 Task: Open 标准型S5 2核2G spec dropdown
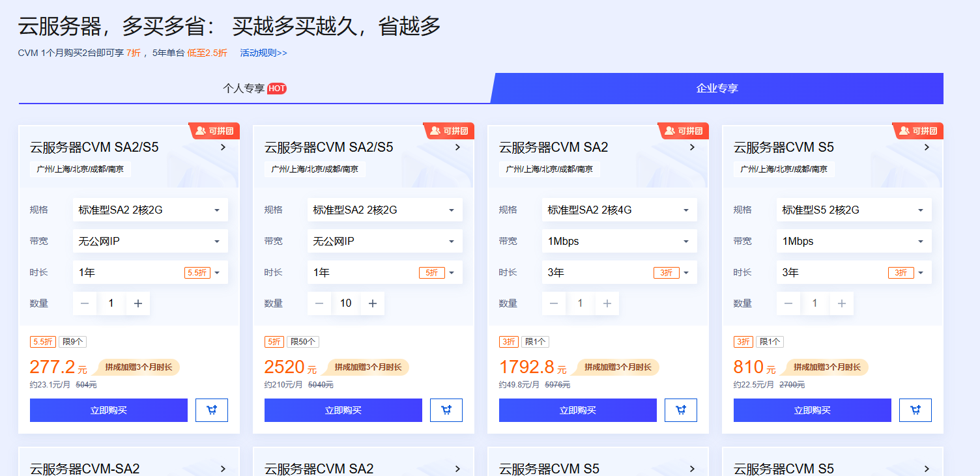854,210
